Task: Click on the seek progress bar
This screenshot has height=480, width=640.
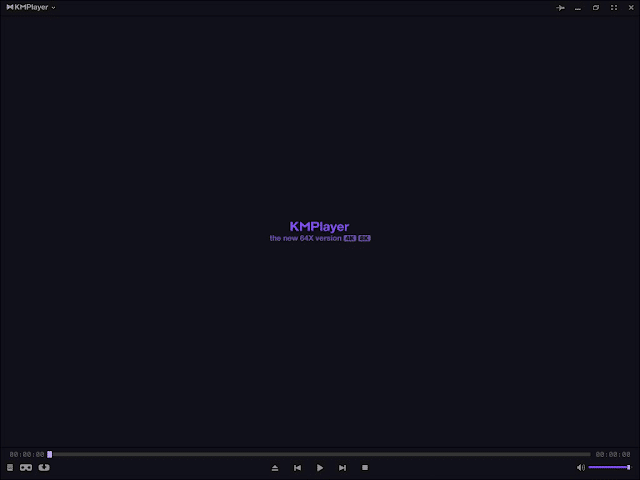Action: 319,454
